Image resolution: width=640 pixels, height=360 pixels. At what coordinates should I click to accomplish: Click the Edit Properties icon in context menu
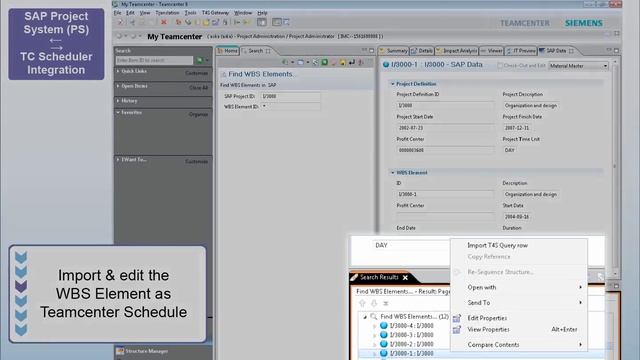pos(457,318)
